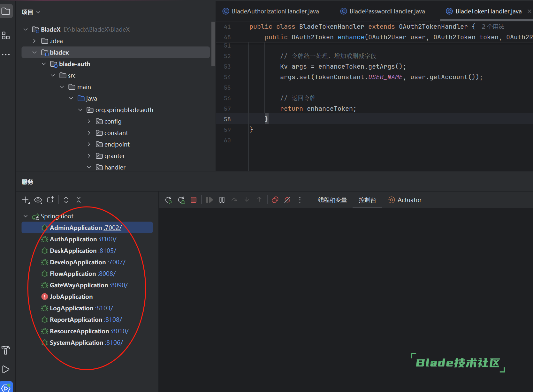This screenshot has width=533, height=392.
Task: Click the USER_NAME constant in code
Action: point(385,77)
